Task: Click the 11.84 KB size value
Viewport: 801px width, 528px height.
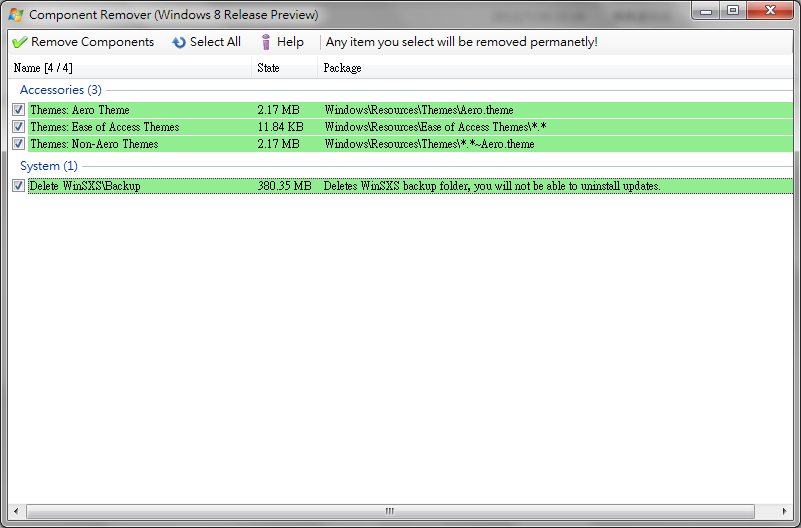Action: pyautogui.click(x=280, y=127)
